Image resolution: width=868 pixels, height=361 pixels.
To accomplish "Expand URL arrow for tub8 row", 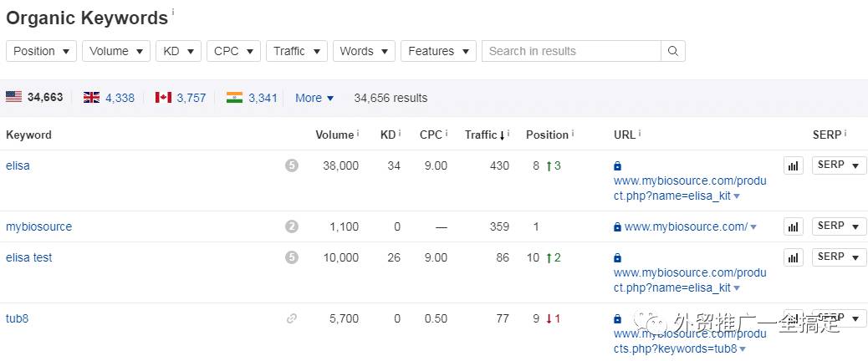I will pos(743,349).
